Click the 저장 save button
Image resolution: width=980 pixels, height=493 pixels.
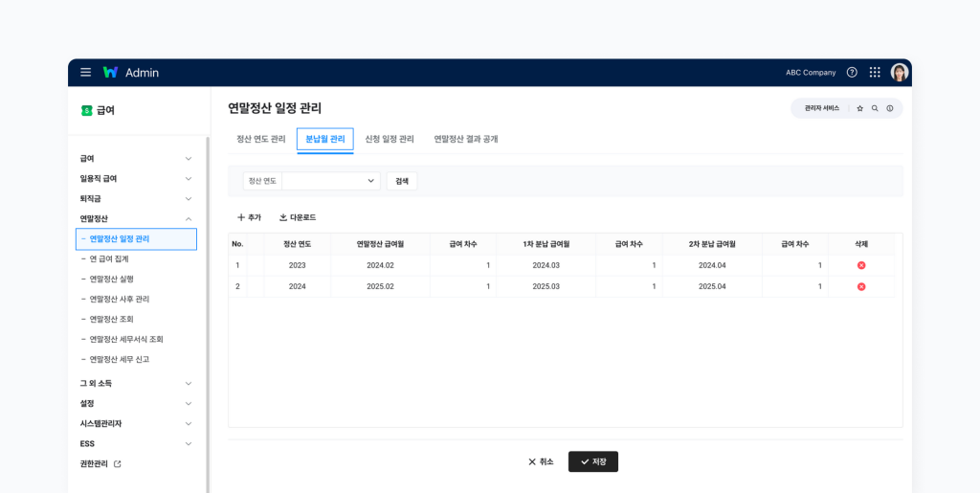[593, 461]
